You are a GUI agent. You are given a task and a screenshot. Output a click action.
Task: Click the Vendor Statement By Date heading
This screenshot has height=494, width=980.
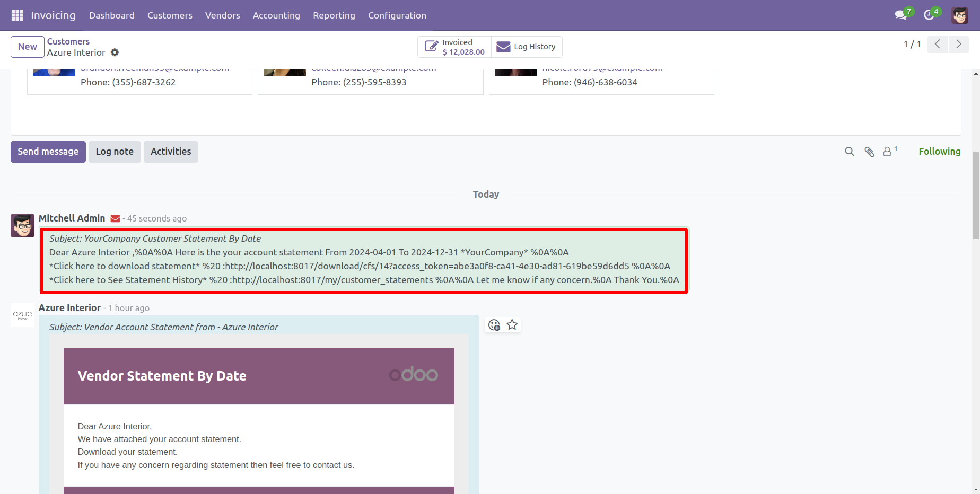162,376
